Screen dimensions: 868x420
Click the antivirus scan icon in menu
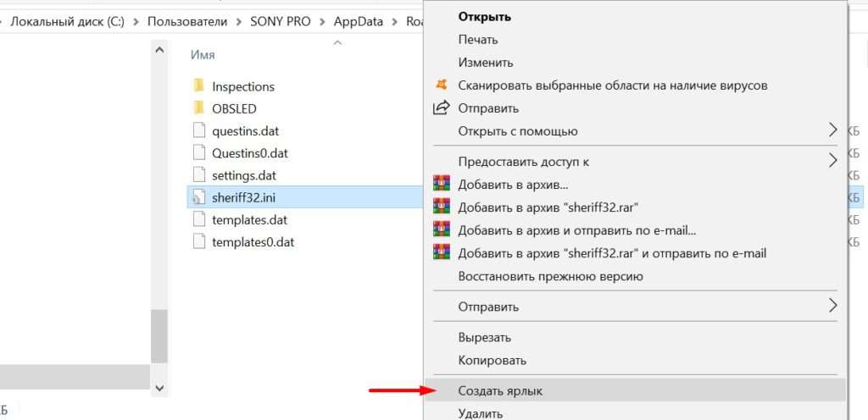pyautogui.click(x=441, y=86)
